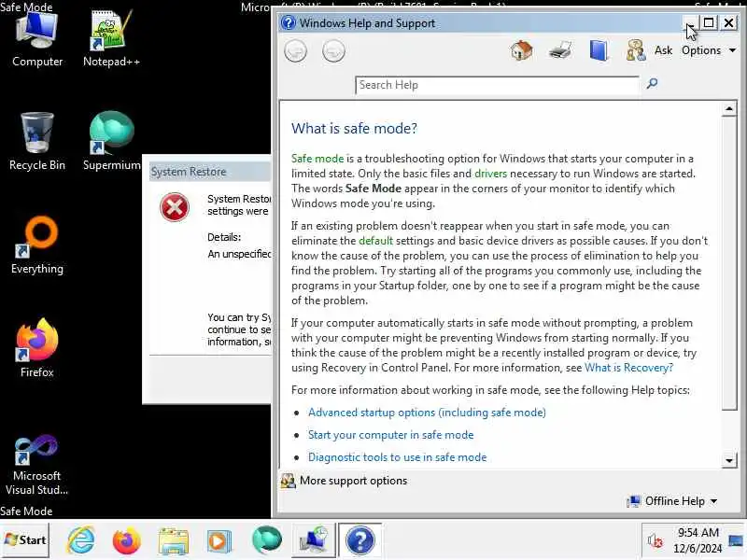Close the Help and Support window

click(728, 22)
